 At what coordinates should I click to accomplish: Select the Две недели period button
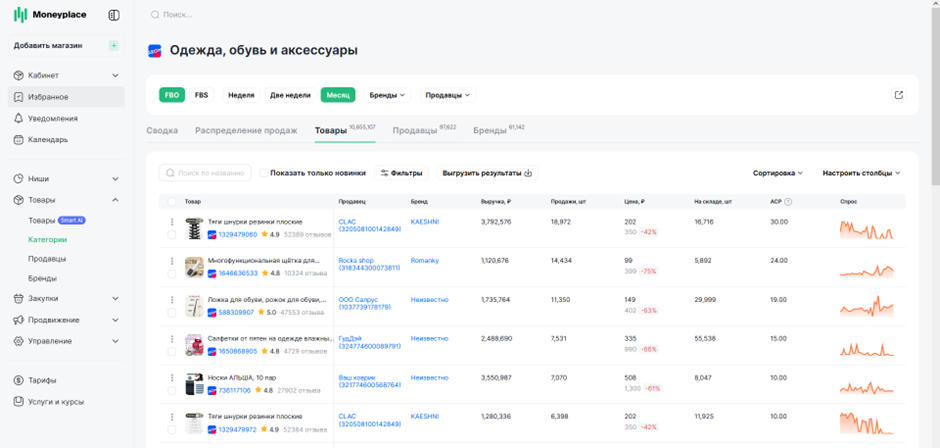290,95
